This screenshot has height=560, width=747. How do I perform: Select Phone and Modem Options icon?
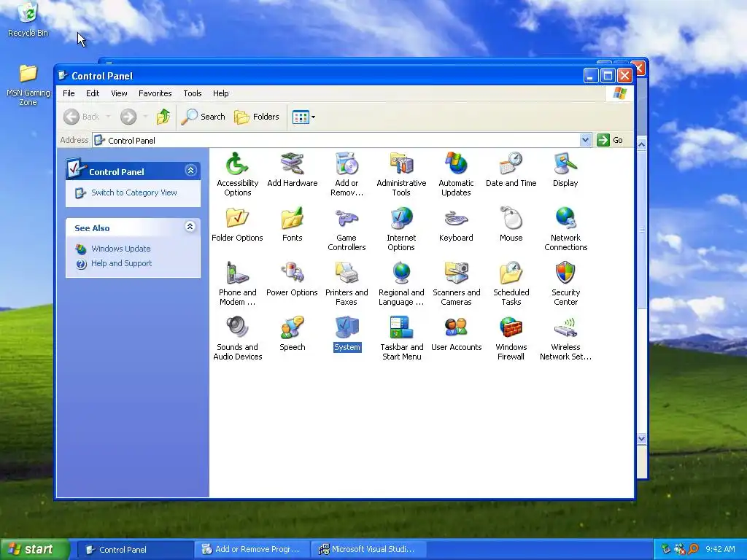[237, 284]
